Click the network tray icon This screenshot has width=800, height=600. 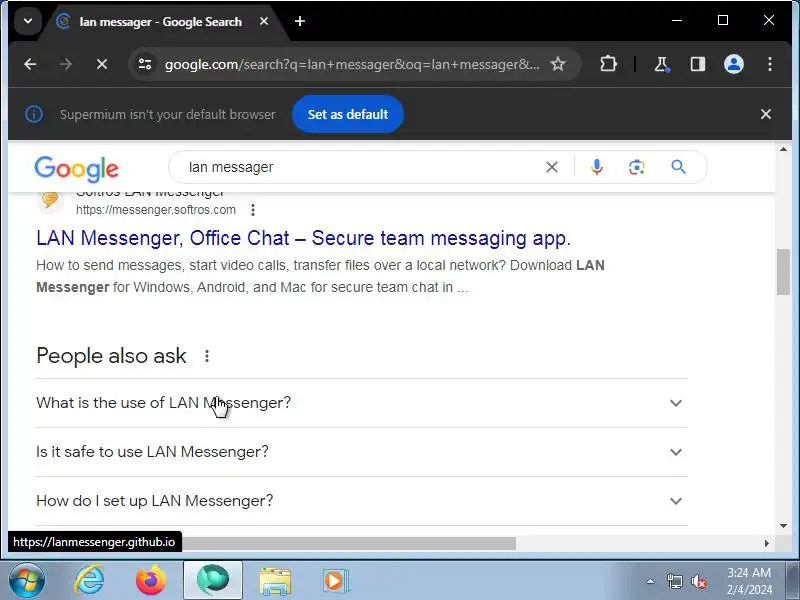point(674,581)
